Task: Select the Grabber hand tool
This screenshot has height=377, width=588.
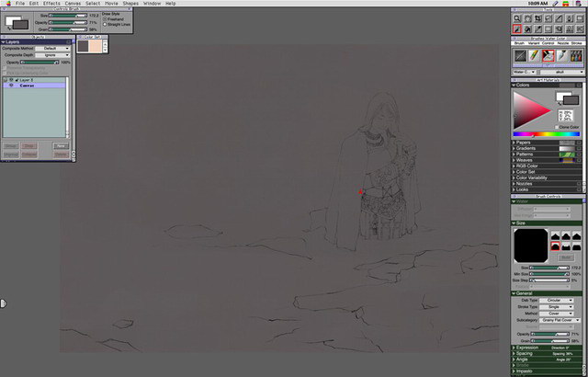Action: coord(527,18)
